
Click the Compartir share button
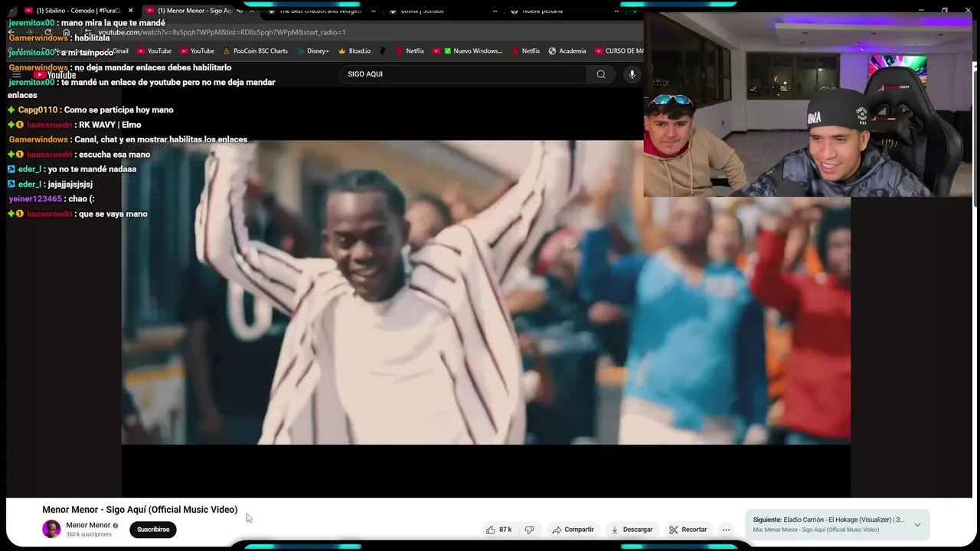coord(573,530)
